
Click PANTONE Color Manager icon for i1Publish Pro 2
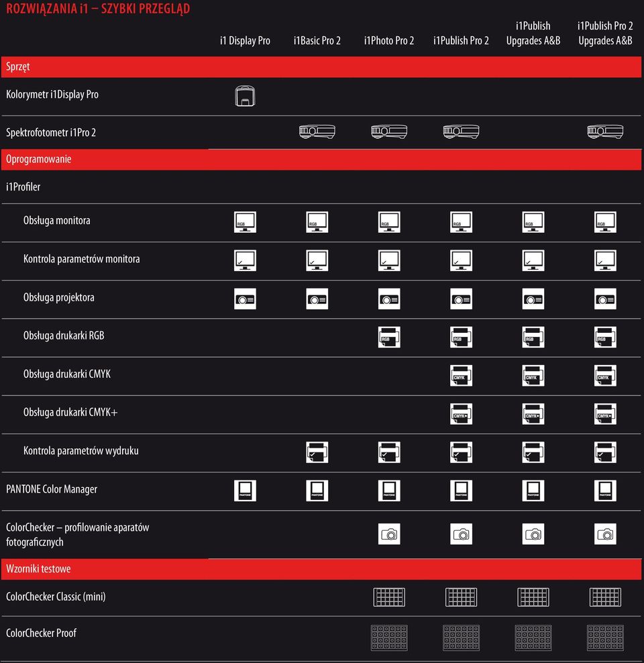point(461,491)
